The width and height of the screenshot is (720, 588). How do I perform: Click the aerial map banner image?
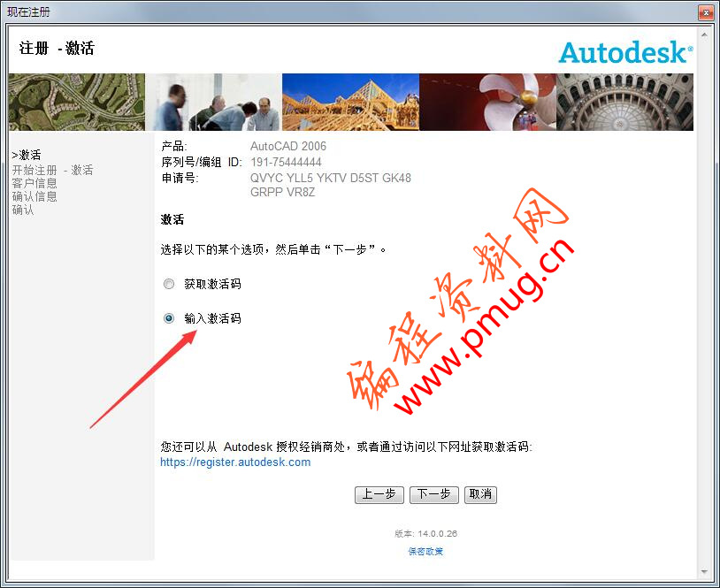point(77,102)
